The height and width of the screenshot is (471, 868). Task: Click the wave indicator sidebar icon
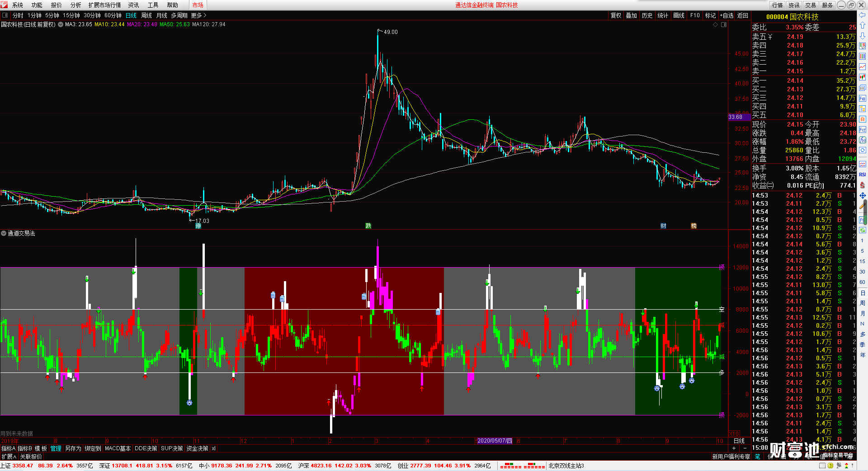coord(863,164)
